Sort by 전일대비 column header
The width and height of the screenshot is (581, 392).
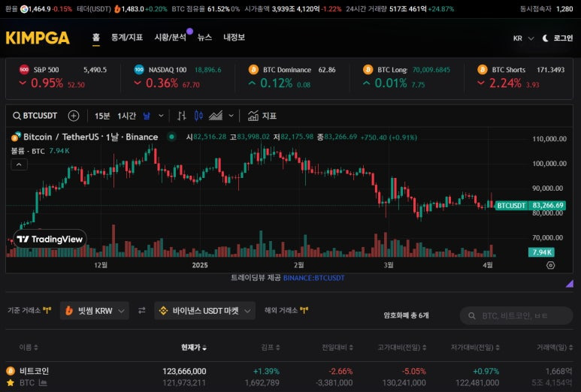click(x=337, y=347)
